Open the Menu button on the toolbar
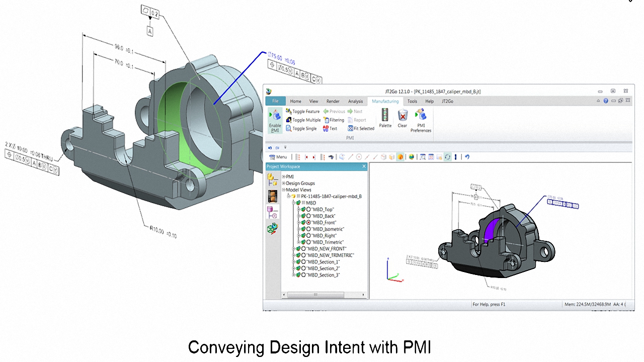 [278, 157]
